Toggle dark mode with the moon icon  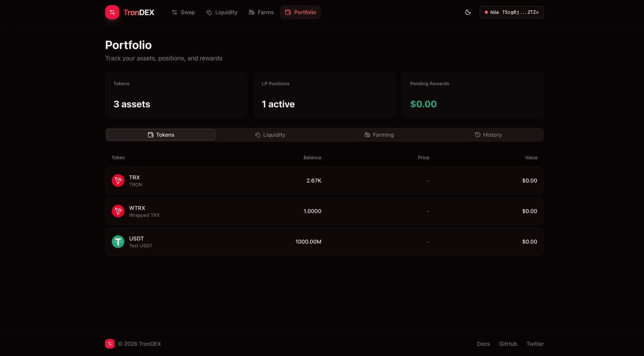(x=468, y=12)
